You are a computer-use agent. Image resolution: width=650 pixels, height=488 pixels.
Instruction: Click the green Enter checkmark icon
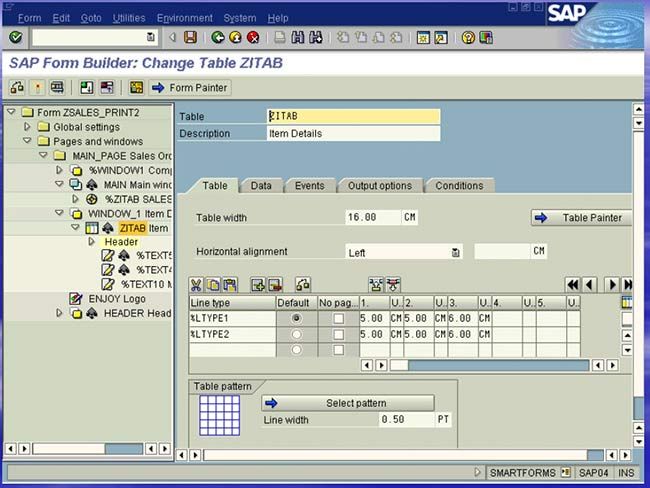(x=16, y=38)
